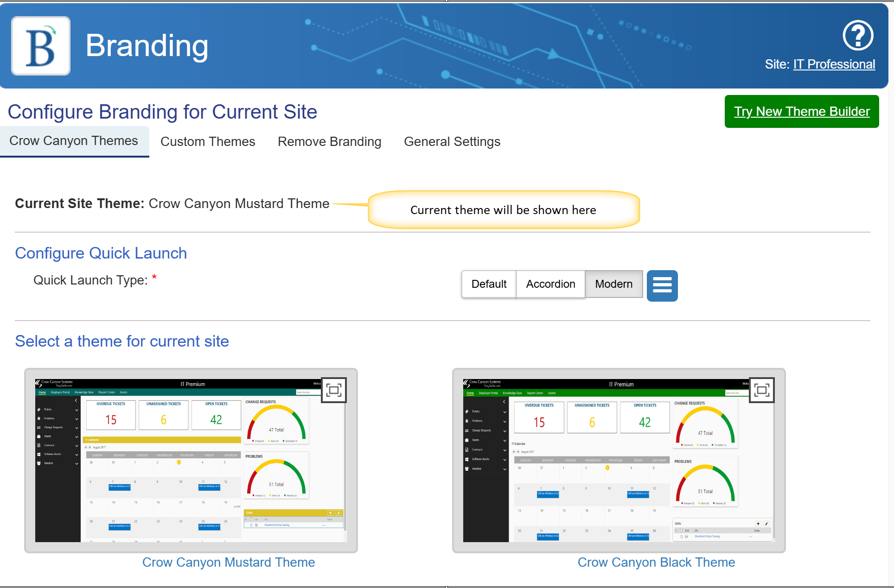Click the Configure Branding for Current Site title

[162, 112]
